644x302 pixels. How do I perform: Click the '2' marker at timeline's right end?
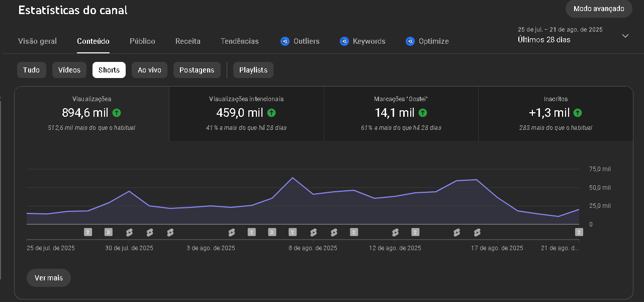(x=579, y=232)
